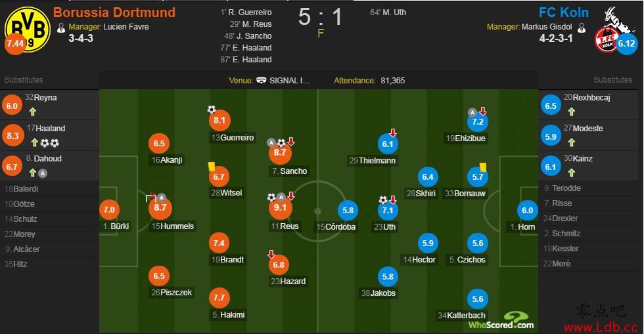Click the red substitution arrow above Hazard
The image size is (644, 334).
271,254
